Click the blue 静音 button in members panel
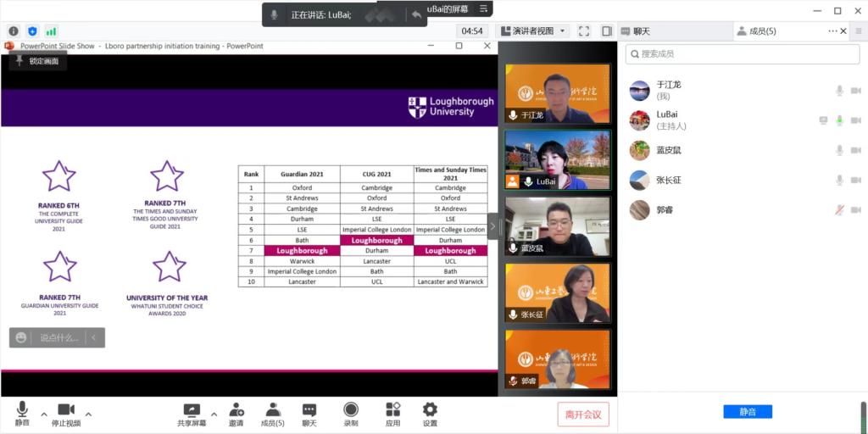 pos(748,412)
